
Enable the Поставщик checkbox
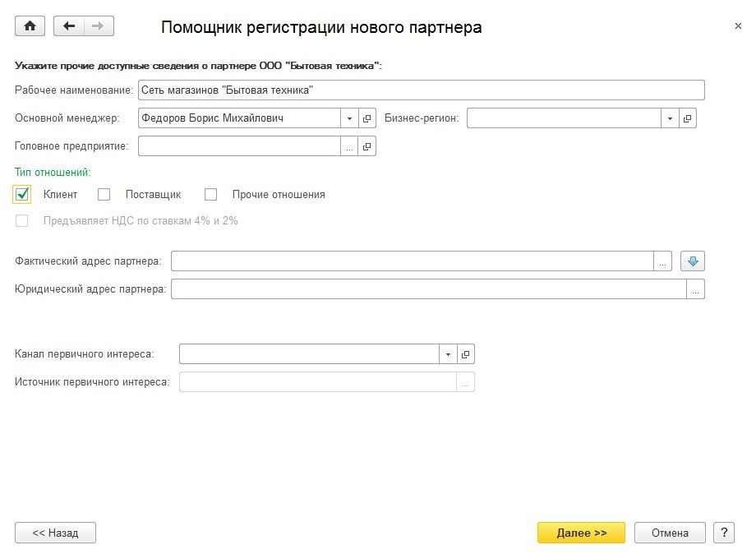pyautogui.click(x=104, y=194)
